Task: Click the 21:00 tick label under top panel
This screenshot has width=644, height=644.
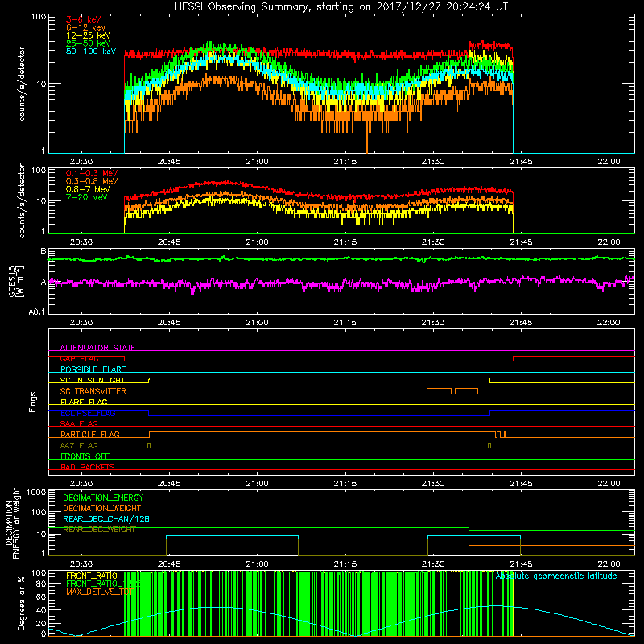Action: pyautogui.click(x=257, y=162)
